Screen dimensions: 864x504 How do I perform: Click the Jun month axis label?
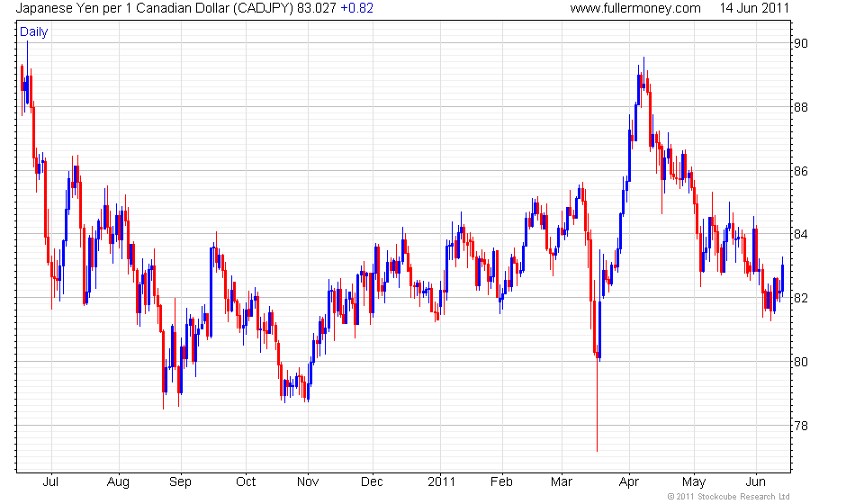(x=755, y=482)
